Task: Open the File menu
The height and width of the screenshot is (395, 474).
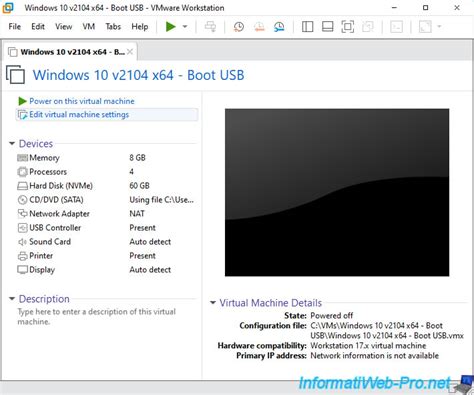Action: [15, 27]
